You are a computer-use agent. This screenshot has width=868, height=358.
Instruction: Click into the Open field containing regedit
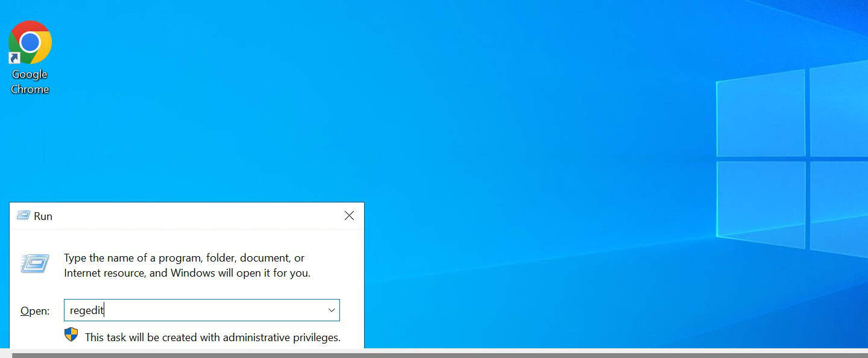click(x=202, y=310)
